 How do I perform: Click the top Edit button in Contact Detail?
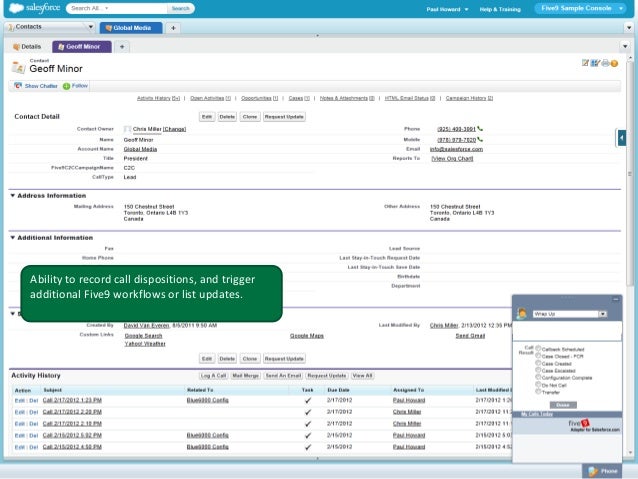coord(207,117)
